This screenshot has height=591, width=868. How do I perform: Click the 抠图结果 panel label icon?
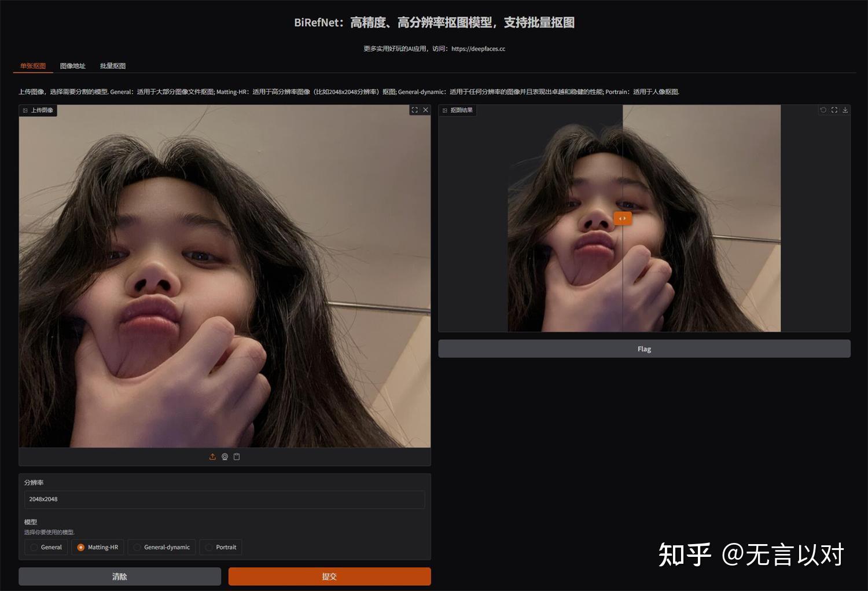tap(446, 110)
